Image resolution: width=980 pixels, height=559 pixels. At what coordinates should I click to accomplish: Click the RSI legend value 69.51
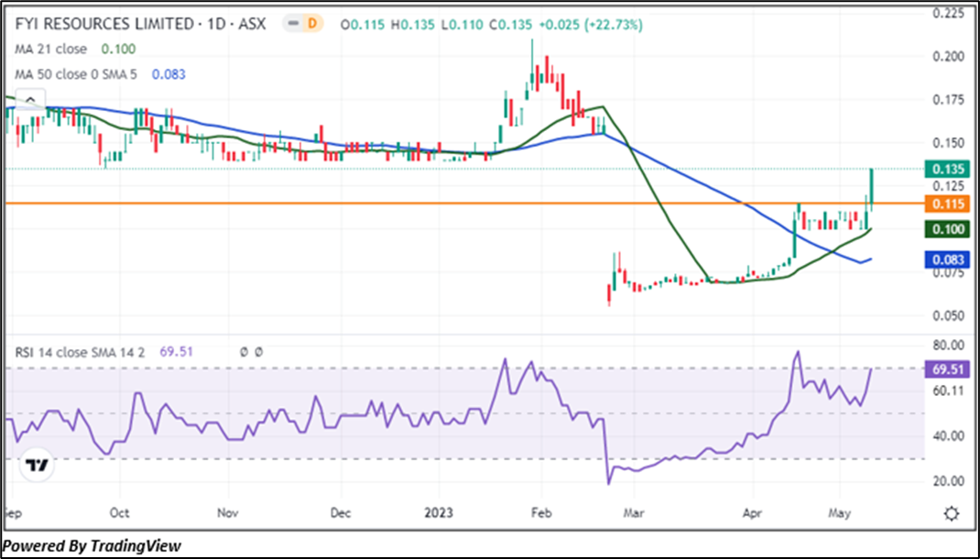point(176,352)
